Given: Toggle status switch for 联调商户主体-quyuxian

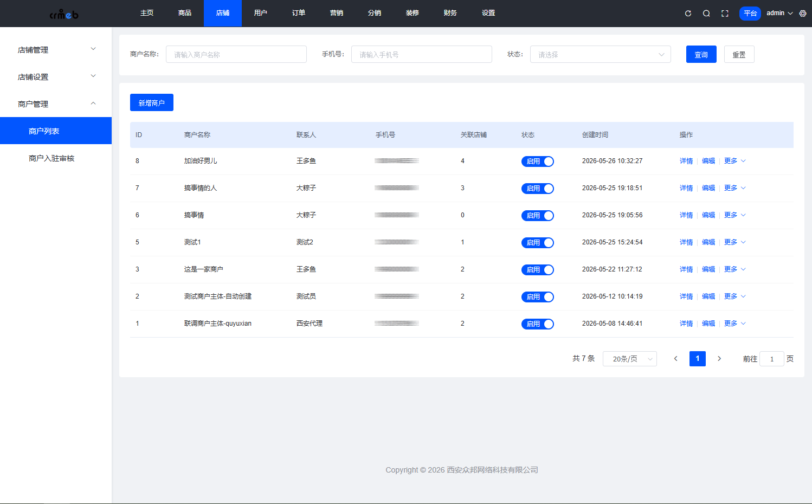Looking at the screenshot, I should (x=538, y=324).
